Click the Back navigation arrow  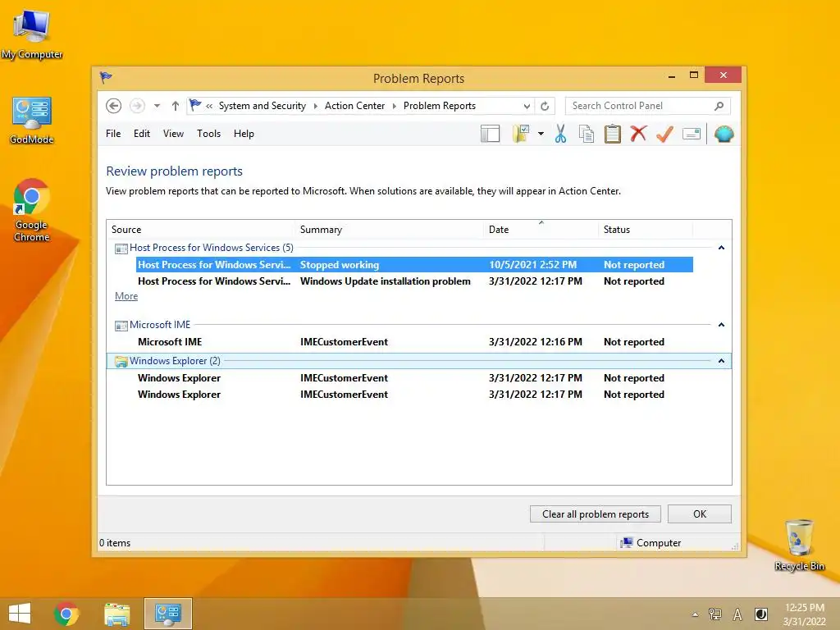[113, 106]
